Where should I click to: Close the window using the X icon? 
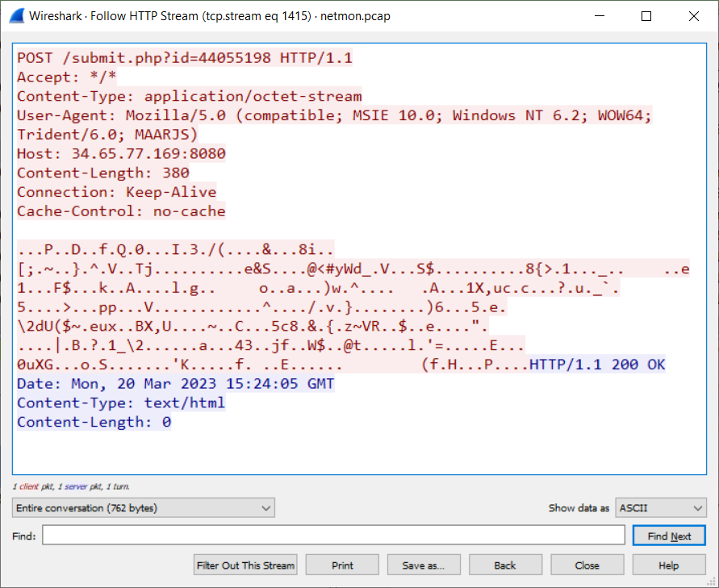tap(694, 16)
